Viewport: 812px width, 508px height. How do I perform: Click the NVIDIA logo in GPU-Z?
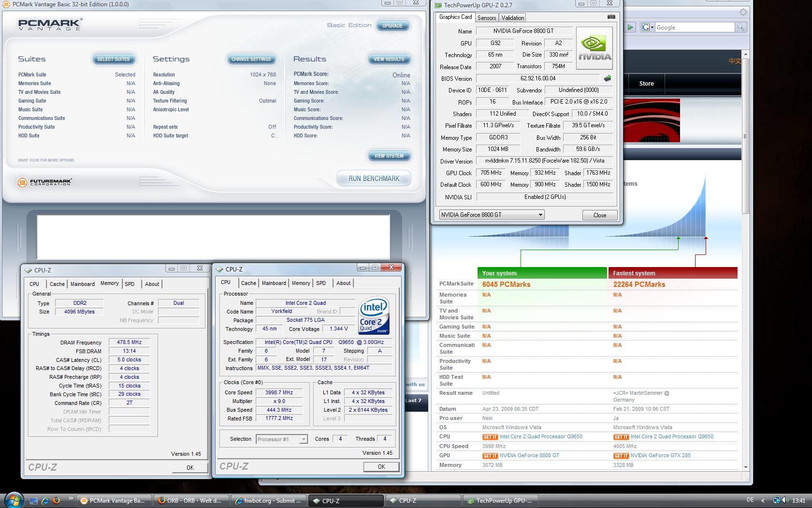[x=594, y=48]
